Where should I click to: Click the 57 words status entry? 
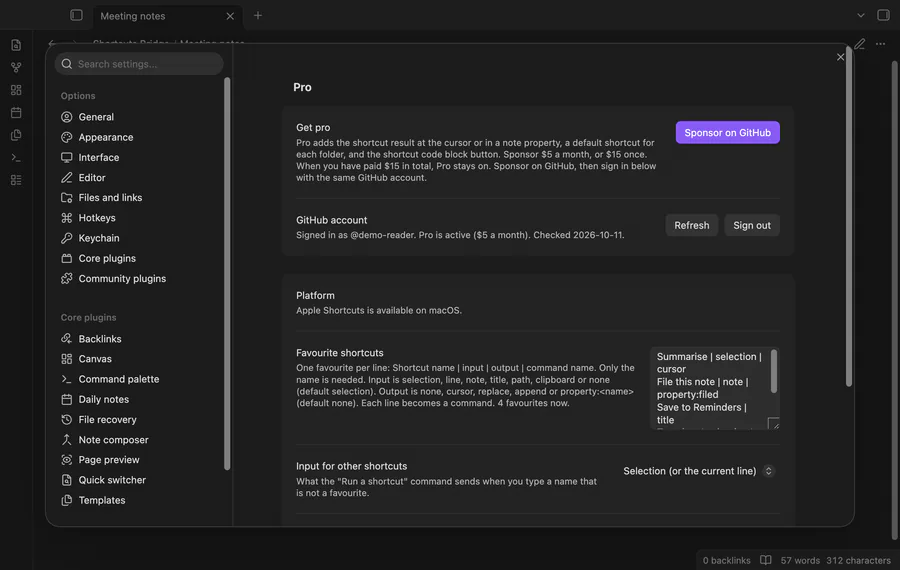click(800, 560)
